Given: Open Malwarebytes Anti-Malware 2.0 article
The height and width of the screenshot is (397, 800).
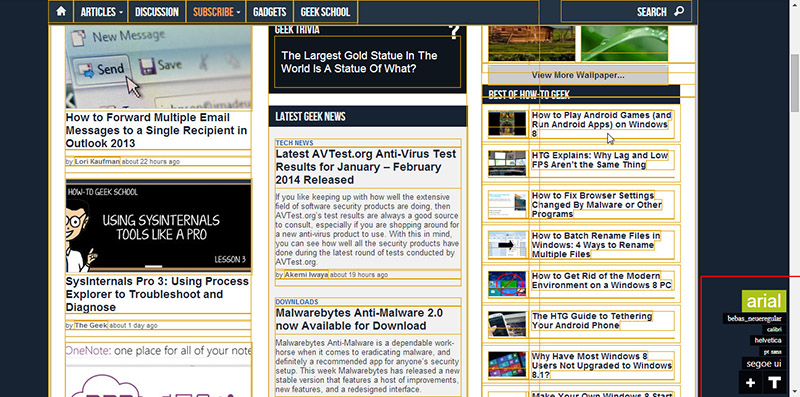Looking at the screenshot, I should pyautogui.click(x=359, y=319).
